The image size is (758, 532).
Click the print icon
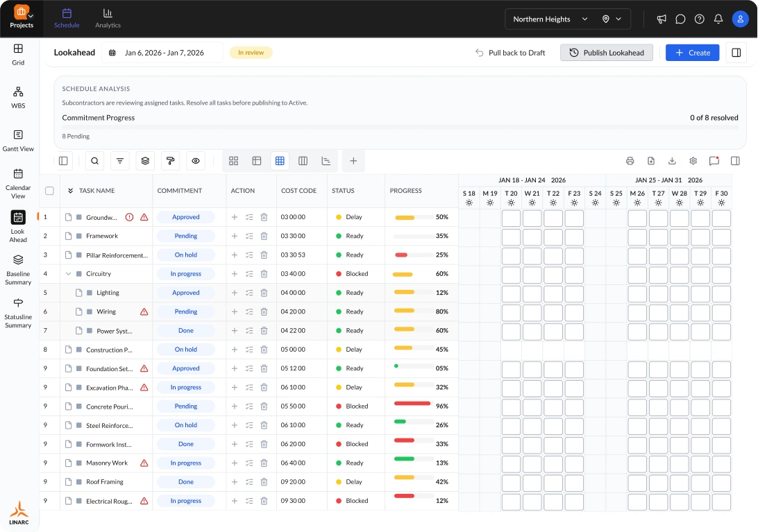point(630,161)
